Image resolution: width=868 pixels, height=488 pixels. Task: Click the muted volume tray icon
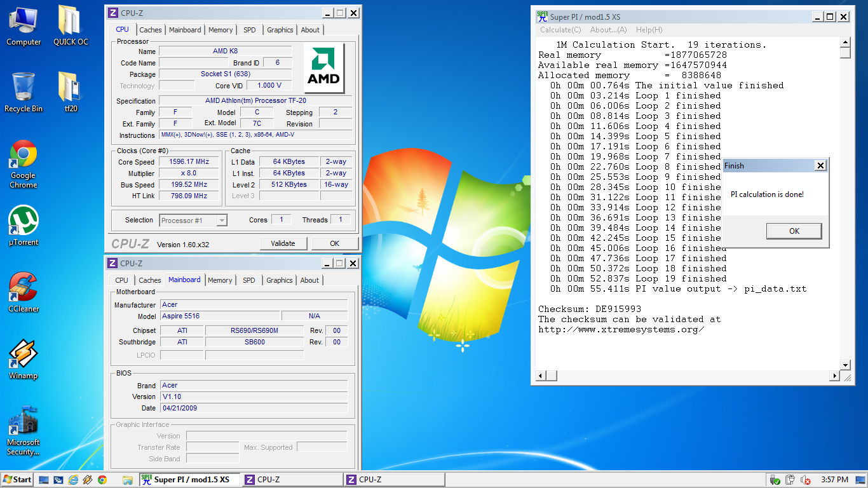(806, 480)
